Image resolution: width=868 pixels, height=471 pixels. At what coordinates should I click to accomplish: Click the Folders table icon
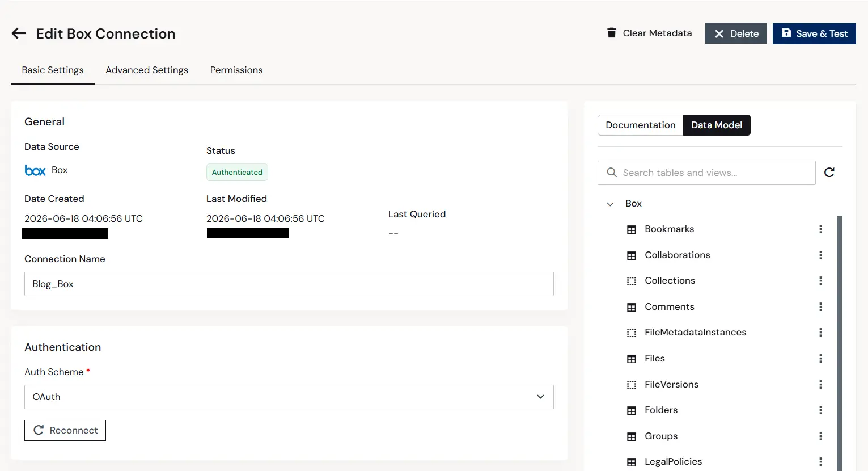pos(632,410)
